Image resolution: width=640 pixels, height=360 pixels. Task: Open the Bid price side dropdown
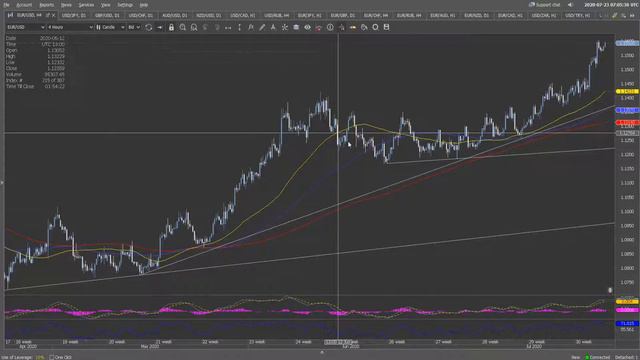(x=134, y=27)
